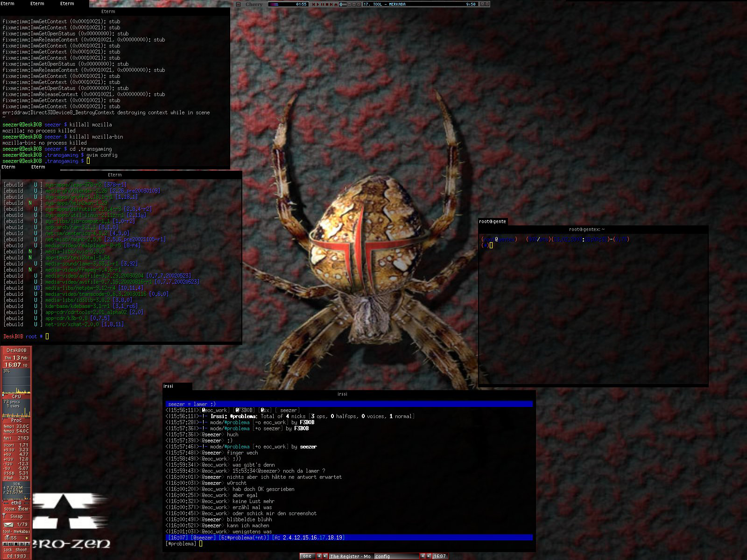Open the mail envelope icon in GKrellM

pos(8,525)
